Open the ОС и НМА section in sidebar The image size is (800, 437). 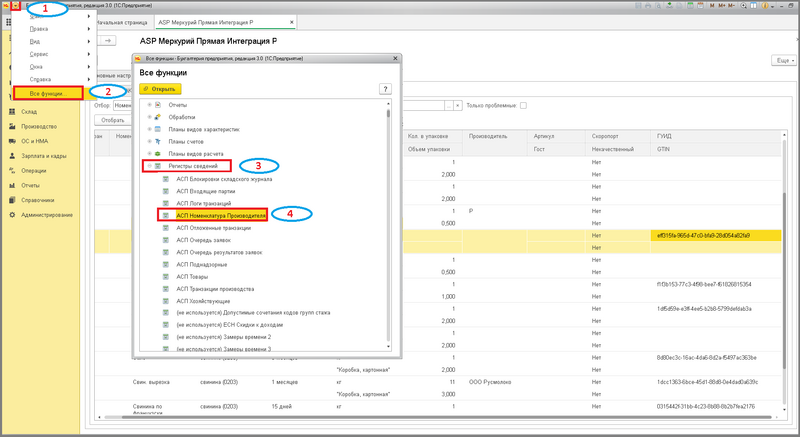click(35, 141)
